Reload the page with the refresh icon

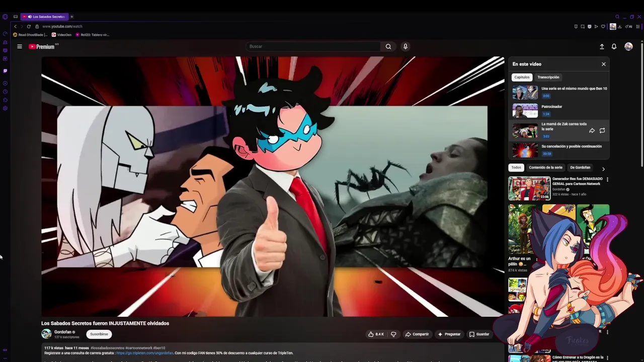coord(29,26)
